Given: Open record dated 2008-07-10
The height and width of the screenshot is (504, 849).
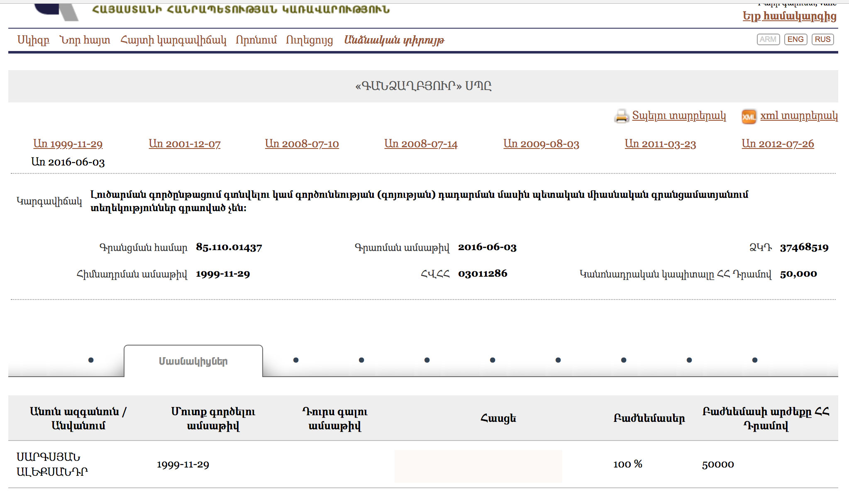Looking at the screenshot, I should pyautogui.click(x=302, y=144).
